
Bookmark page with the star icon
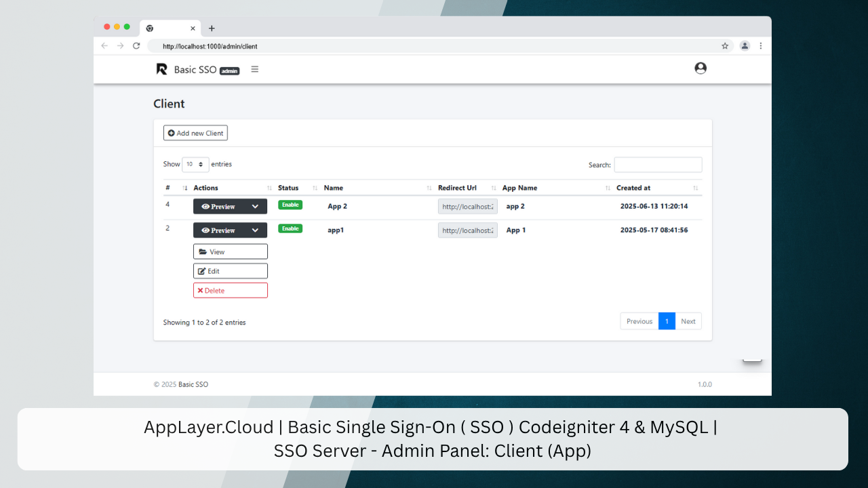point(725,46)
